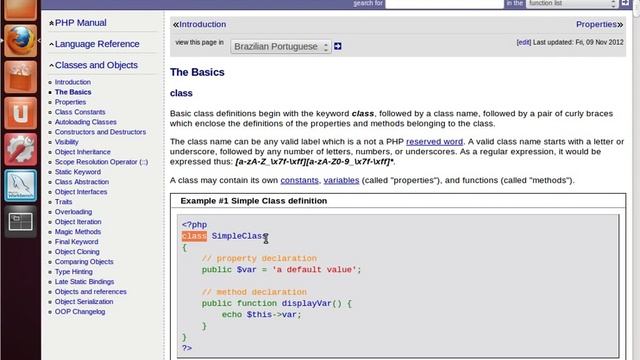This screenshot has width=640, height=360.
Task: Click the blue go arrow beside language selector
Action: (x=338, y=46)
